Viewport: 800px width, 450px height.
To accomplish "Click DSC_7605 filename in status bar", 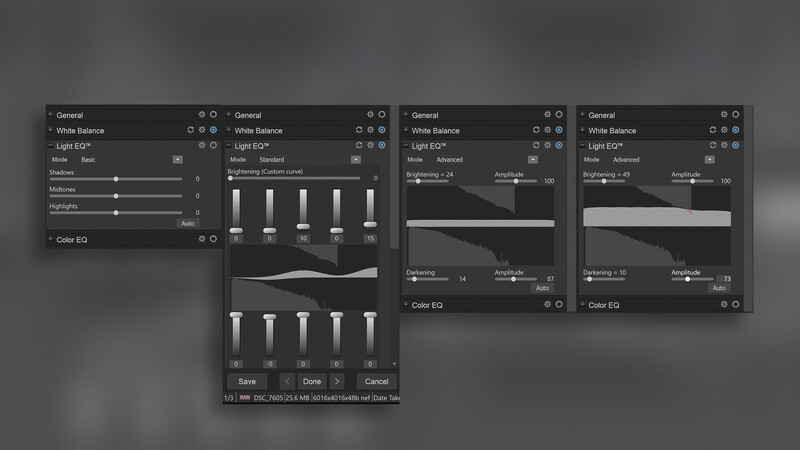I will 268,397.
